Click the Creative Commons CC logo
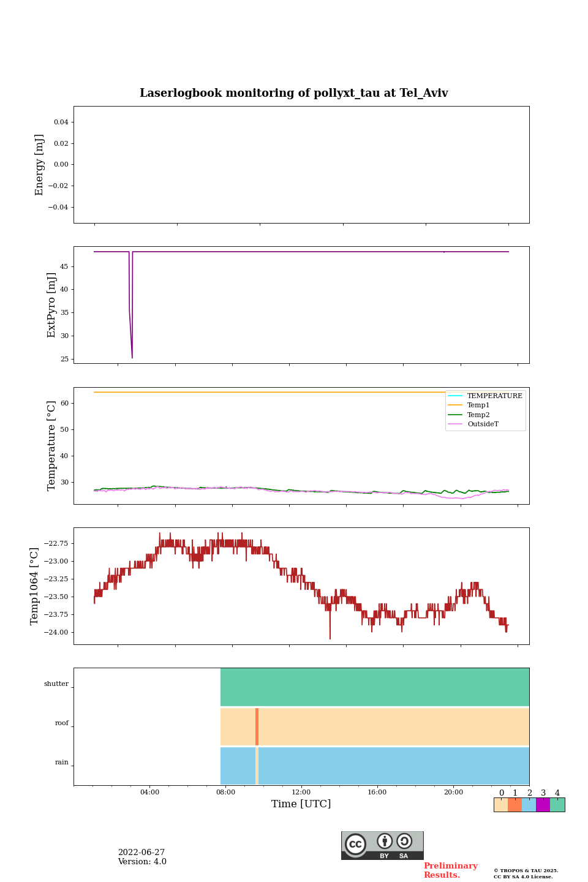588x882 pixels. (355, 844)
